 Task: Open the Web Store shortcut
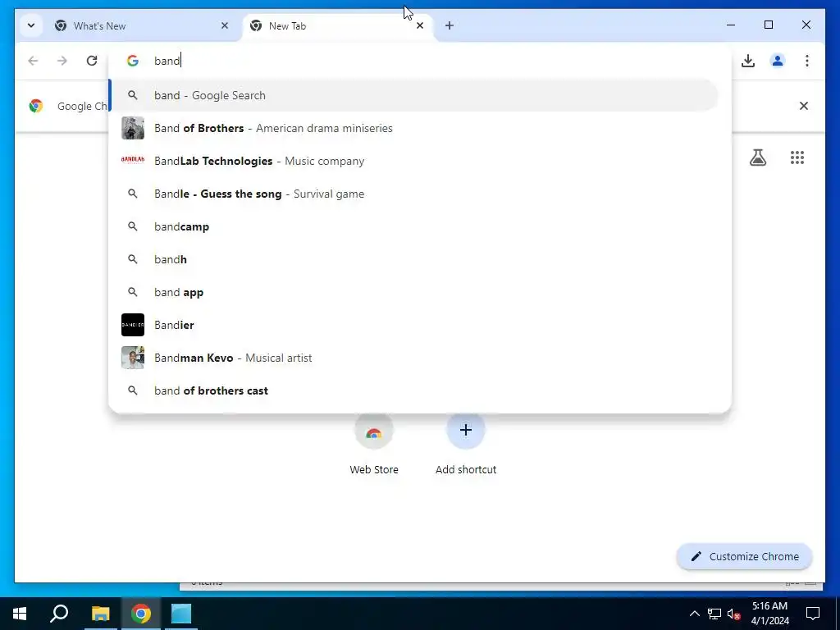(374, 444)
